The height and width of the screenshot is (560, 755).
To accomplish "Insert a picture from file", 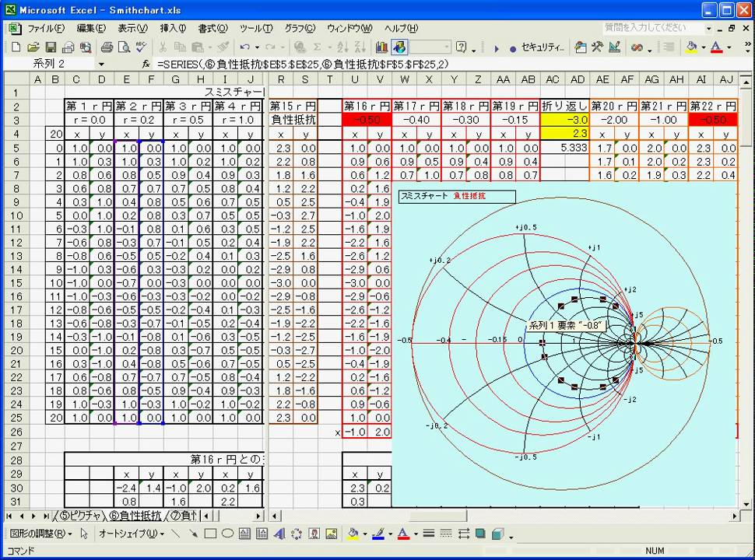I will point(332,534).
